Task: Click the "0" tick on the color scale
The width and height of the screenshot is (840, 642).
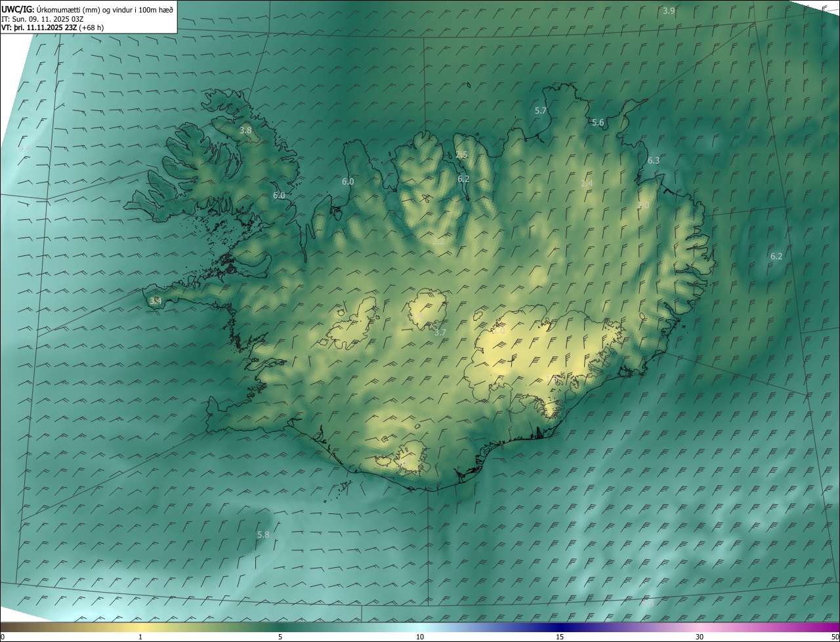Action: click(x=3, y=637)
